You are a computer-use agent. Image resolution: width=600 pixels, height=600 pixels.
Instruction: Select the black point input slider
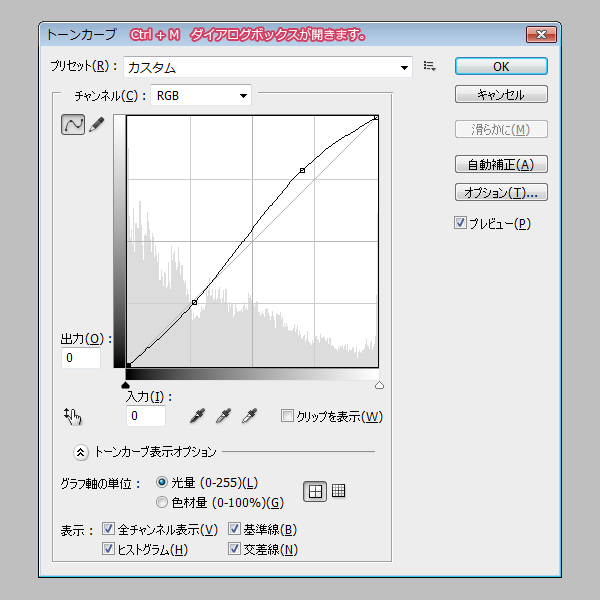[126, 385]
